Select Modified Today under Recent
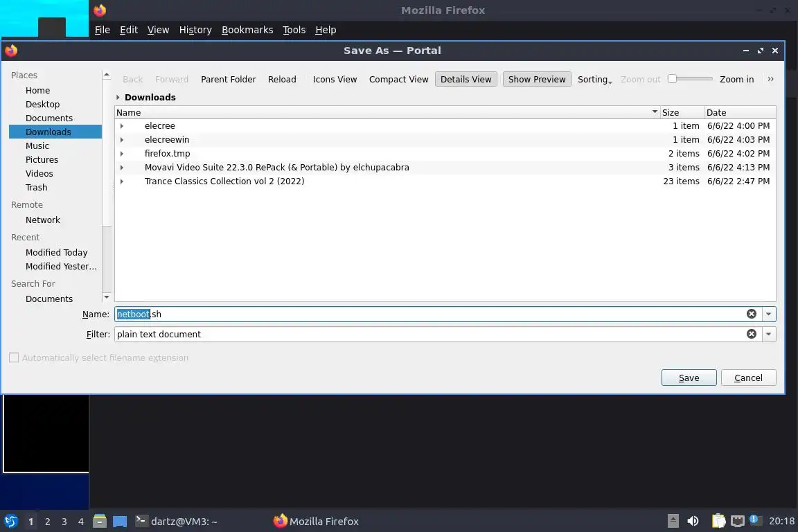798x532 pixels. point(55,253)
